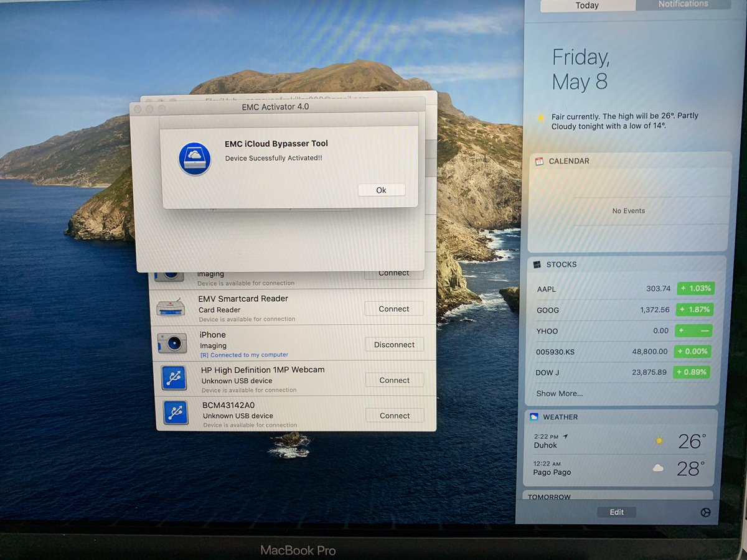747x560 pixels.
Task: Toggle DOW J percent change badge
Action: coord(692,373)
